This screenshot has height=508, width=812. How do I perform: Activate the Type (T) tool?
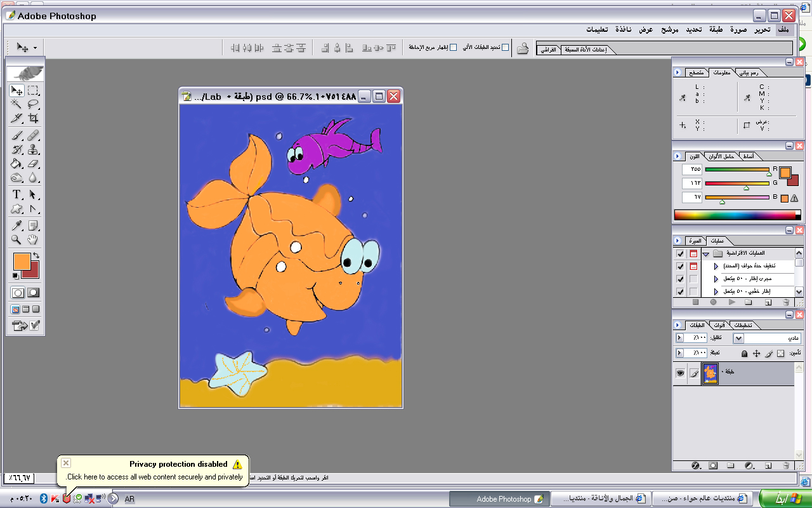coord(17,194)
